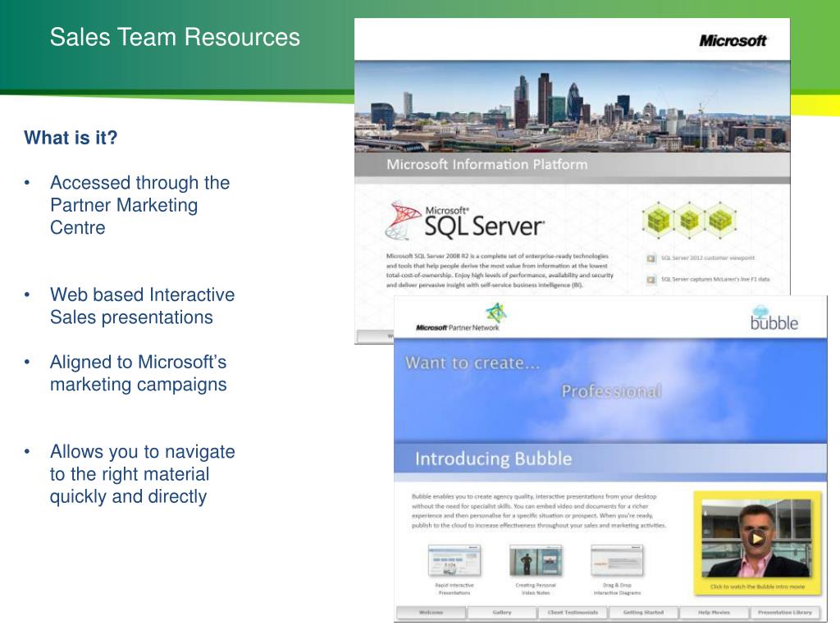This screenshot has height=630, width=840.
Task: Click the Sales Team Resources slide title
Action: 175,38
